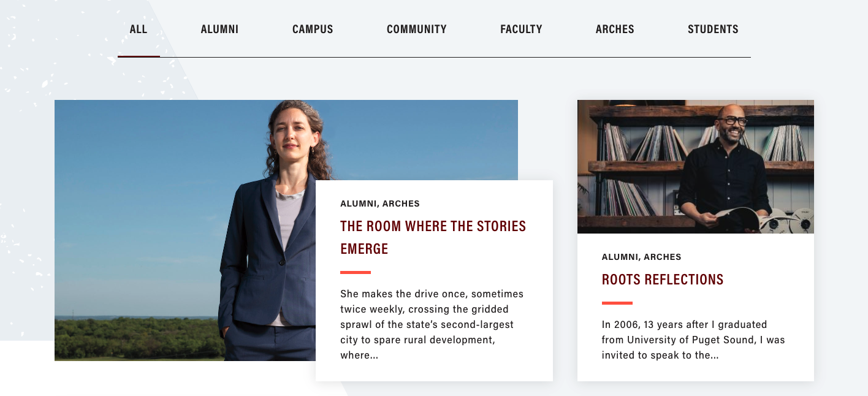Screen dimensions: 868x396
Task: Open the COMMUNITY category tab
Action: pos(416,29)
